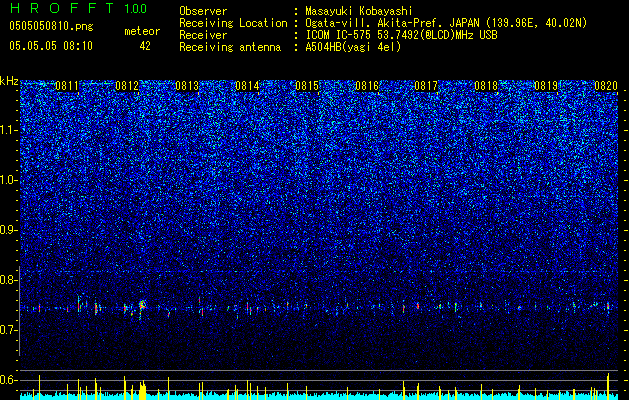629x400 pixels.
Task: Click the 0812 time marker
Action: click(x=127, y=86)
